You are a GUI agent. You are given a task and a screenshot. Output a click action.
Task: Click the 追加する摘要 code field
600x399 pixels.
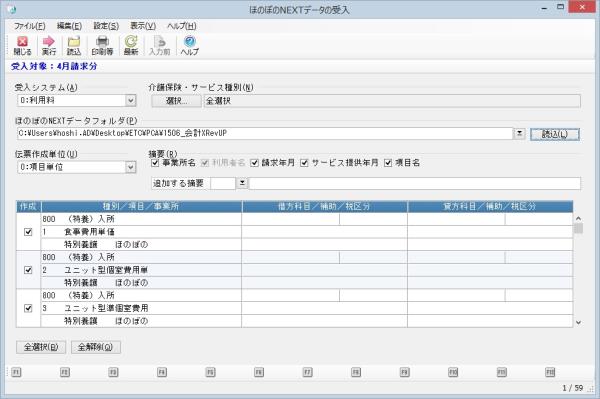click(x=223, y=183)
